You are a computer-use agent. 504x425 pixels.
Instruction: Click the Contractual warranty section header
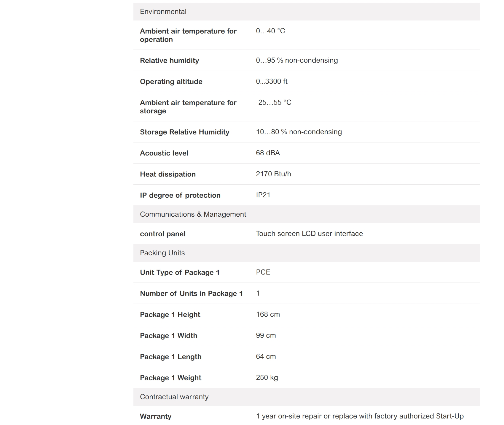174,397
